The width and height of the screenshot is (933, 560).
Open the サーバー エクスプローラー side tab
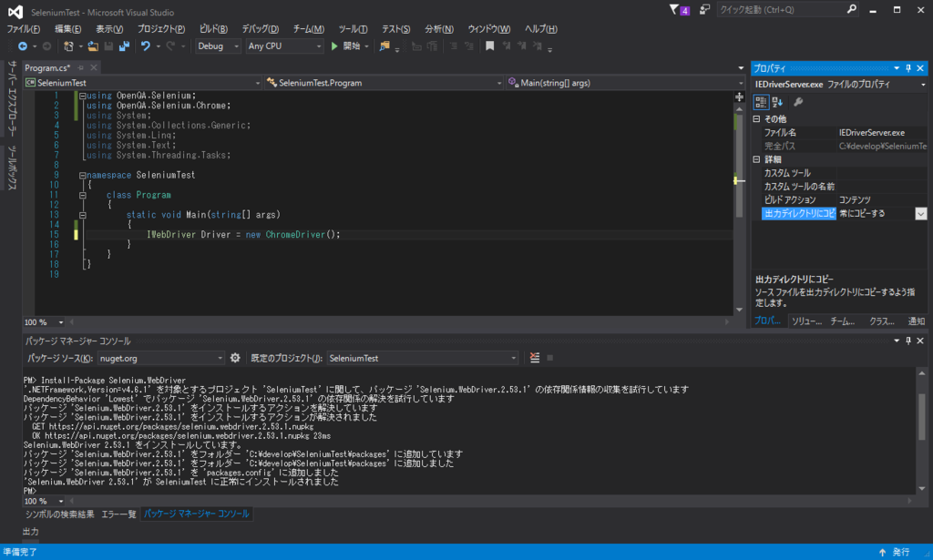click(12, 98)
